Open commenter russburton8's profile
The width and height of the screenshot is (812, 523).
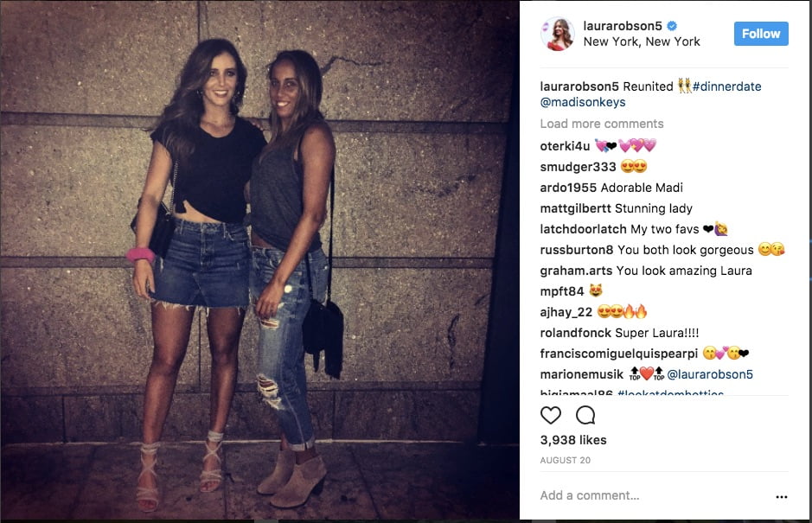click(577, 250)
